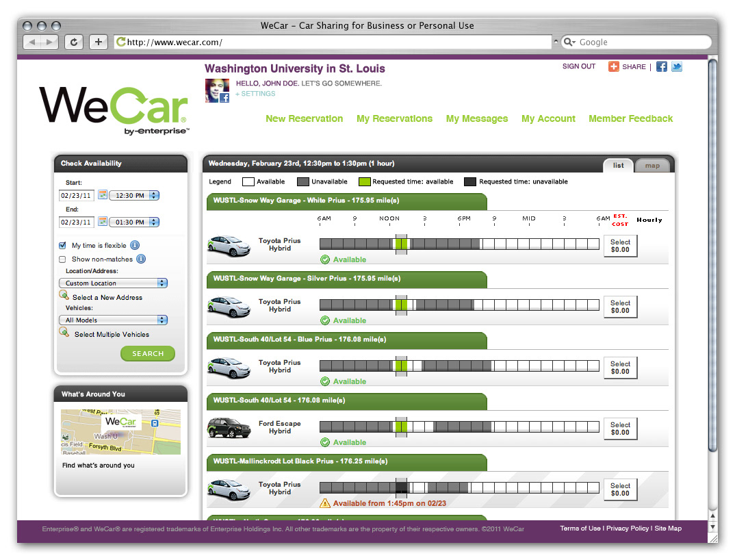Viewport: 735px width, 560px height.
Task: Click the Black Prius car image
Action: pos(229,489)
